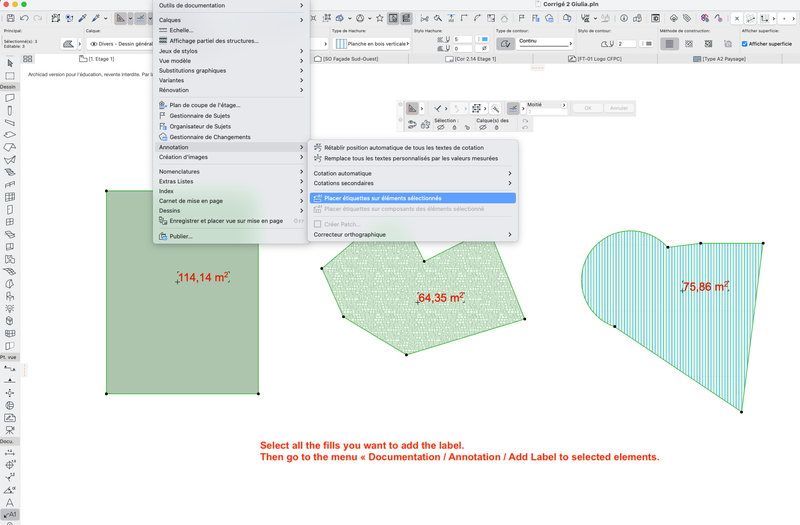Open the Type de Hachure fill dropdown
The height and width of the screenshot is (525, 800).
point(372,44)
